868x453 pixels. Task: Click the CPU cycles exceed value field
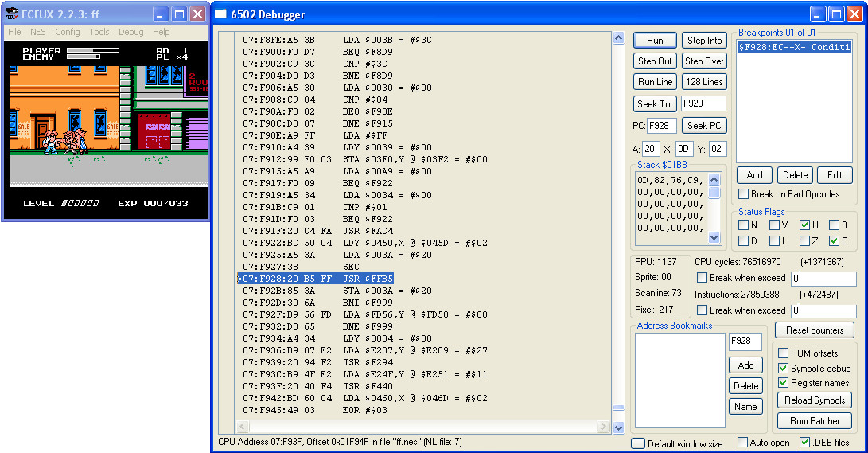point(823,279)
